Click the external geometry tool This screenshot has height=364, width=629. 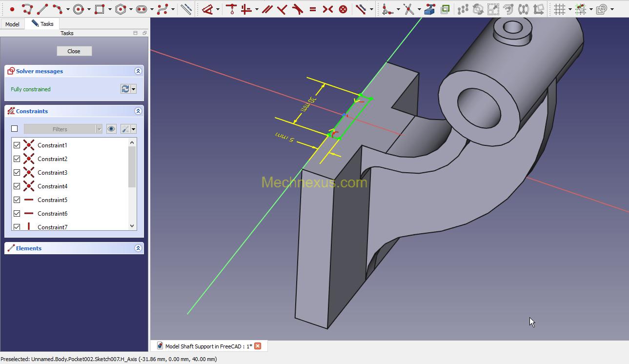(429, 9)
